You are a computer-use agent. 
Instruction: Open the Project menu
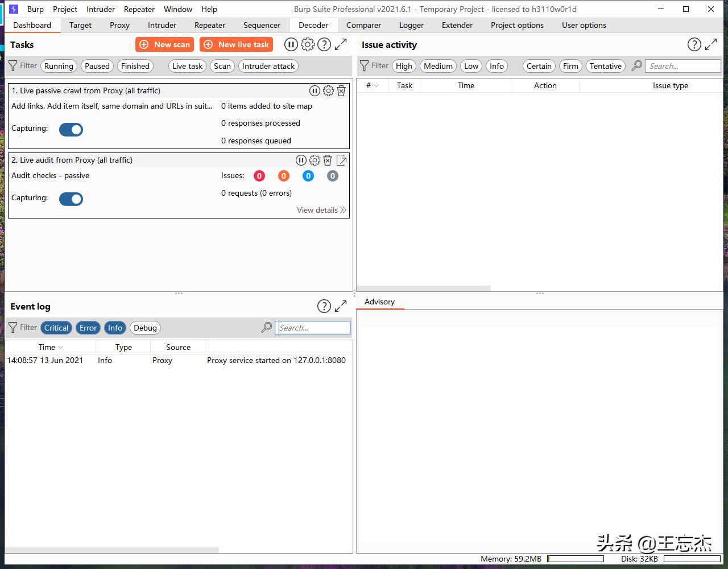coord(65,9)
